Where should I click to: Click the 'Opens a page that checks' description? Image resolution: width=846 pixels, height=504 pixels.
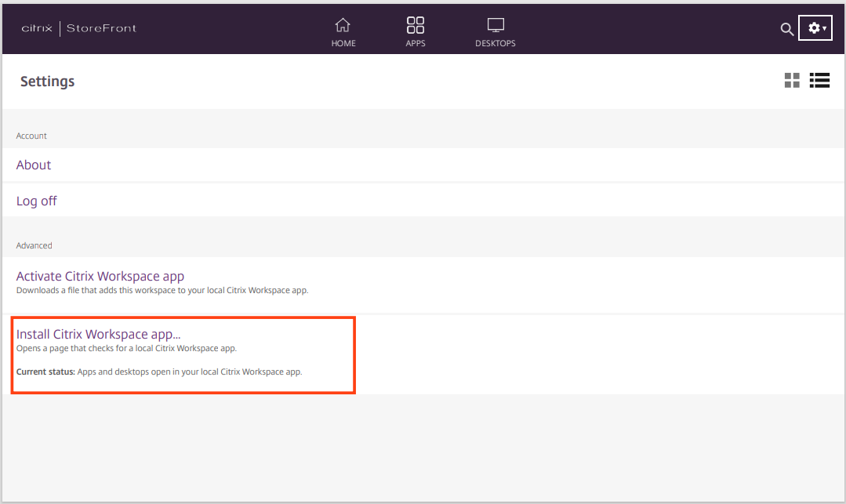click(x=126, y=349)
